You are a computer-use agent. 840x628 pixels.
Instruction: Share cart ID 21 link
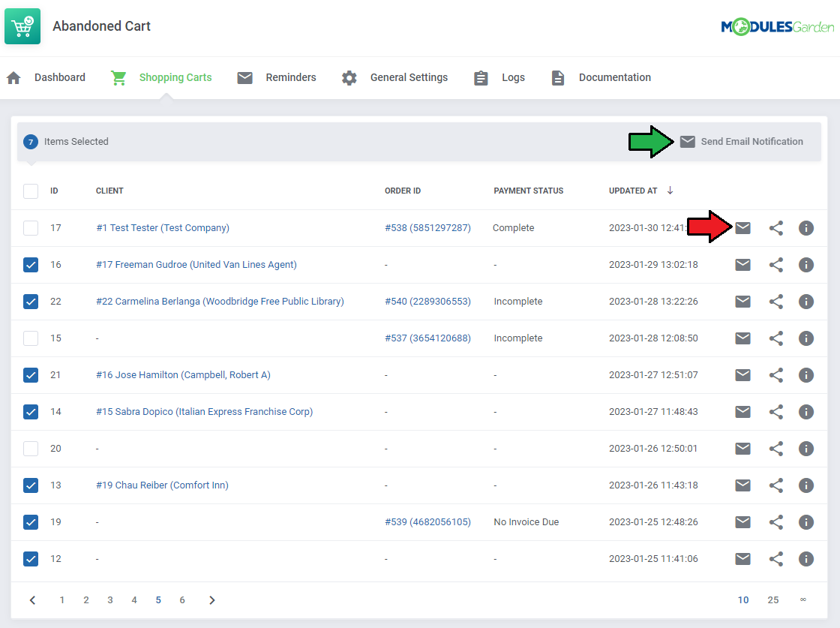point(776,375)
